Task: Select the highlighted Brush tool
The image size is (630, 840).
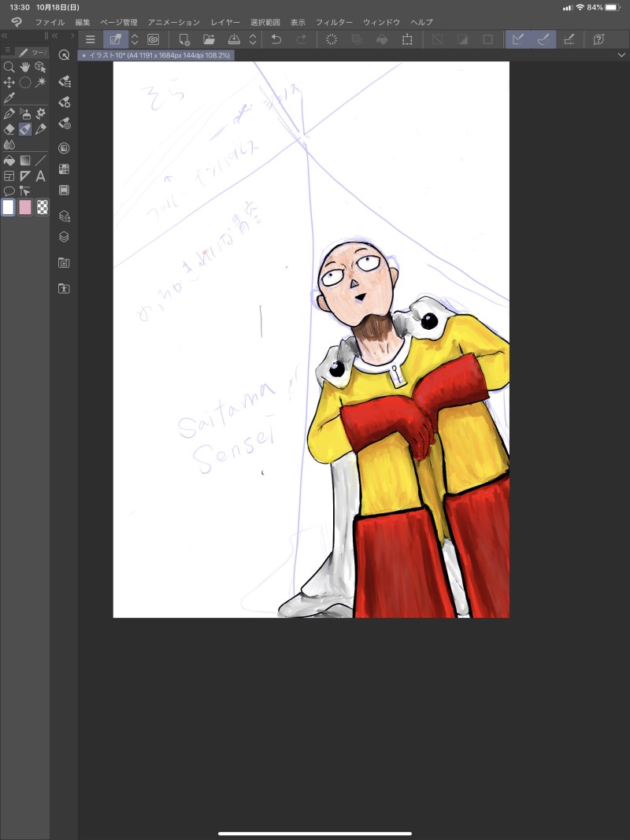Action: (x=24, y=129)
